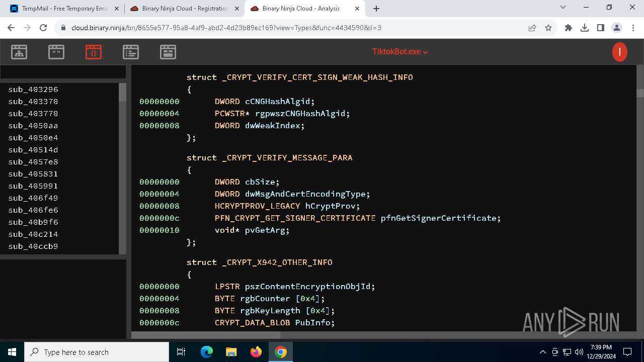Select the Types view braces icon
Image resolution: width=644 pixels, height=362 pixels.
(x=94, y=52)
